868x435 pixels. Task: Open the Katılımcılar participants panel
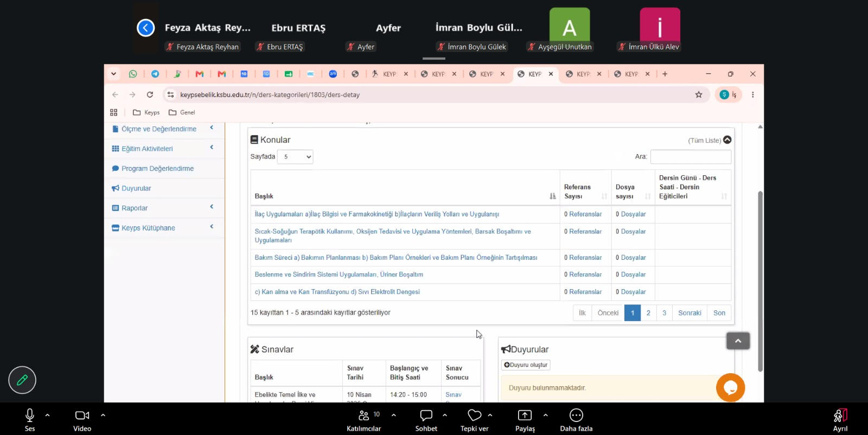(x=364, y=420)
